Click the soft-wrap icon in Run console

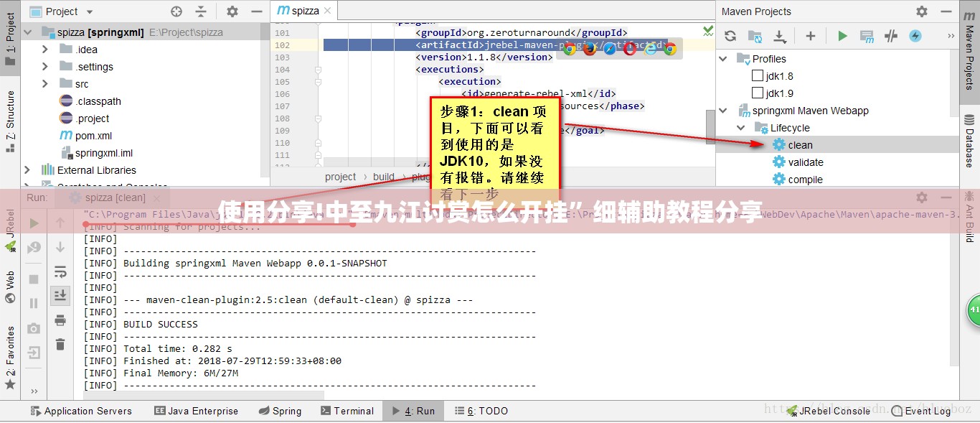[x=60, y=272]
